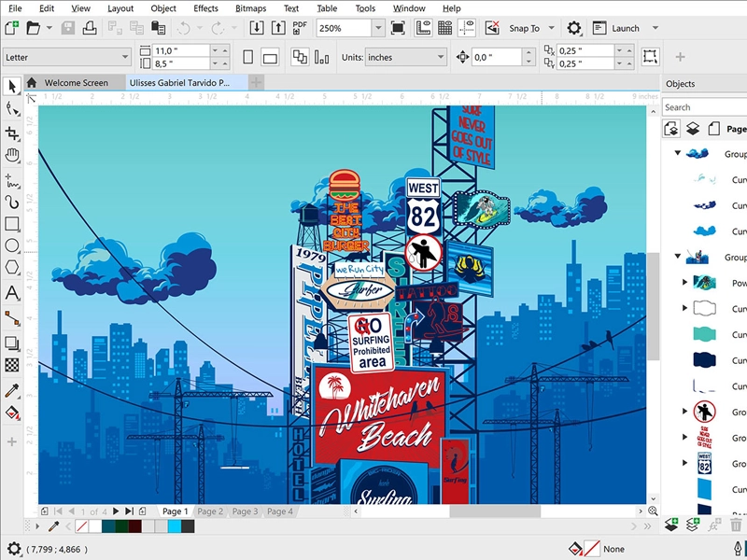
Task: Open the Object menu
Action: click(163, 8)
